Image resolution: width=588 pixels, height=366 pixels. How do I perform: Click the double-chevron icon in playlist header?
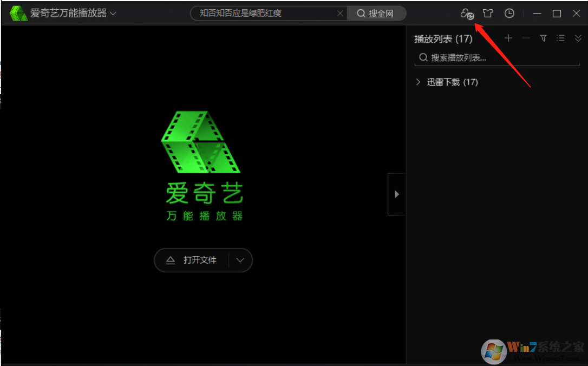[578, 38]
